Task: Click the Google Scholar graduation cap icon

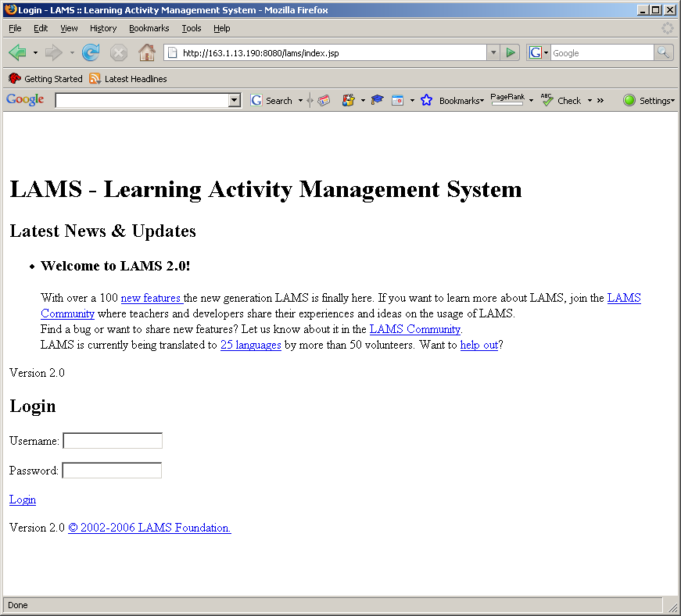Action: coord(377,100)
